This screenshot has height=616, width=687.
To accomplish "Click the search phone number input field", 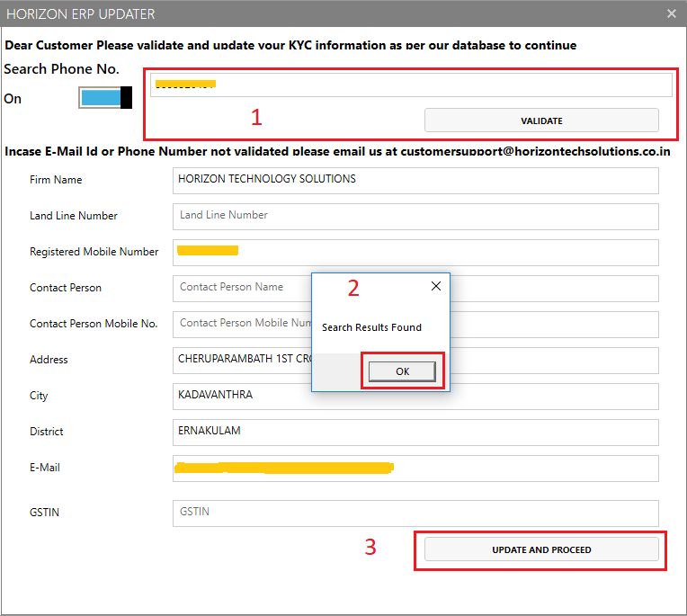I will tap(411, 85).
